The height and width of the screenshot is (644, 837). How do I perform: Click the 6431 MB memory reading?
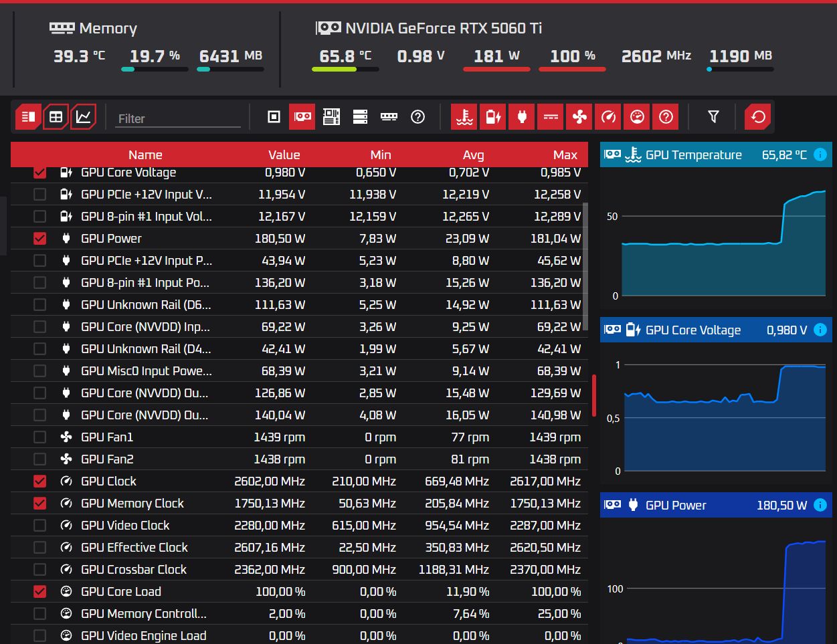click(x=230, y=56)
